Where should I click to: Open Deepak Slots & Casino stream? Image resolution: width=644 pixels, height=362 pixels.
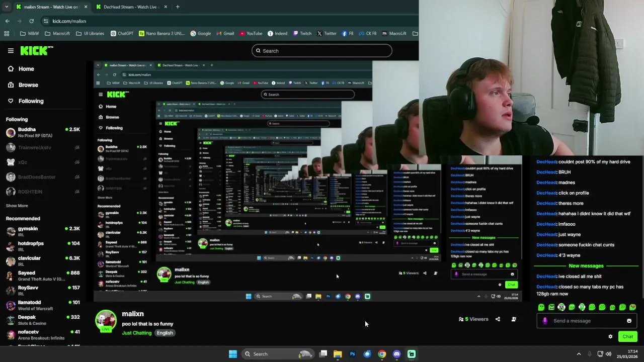[x=43, y=320]
